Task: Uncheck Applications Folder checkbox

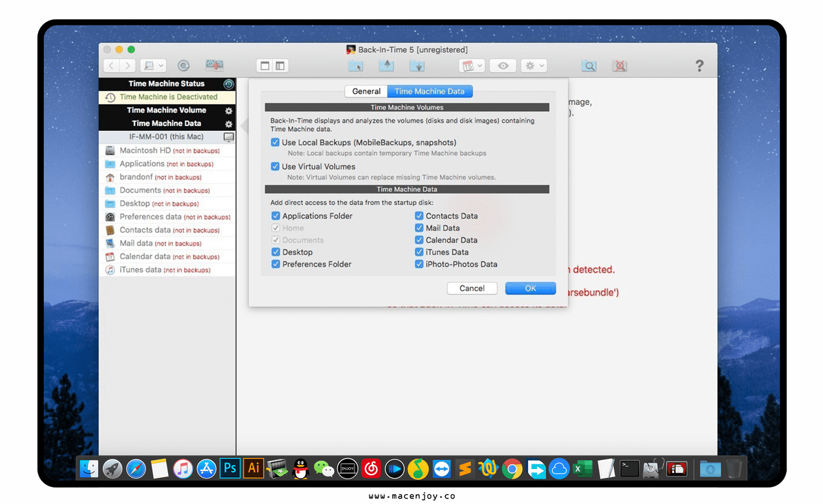Action: [276, 216]
